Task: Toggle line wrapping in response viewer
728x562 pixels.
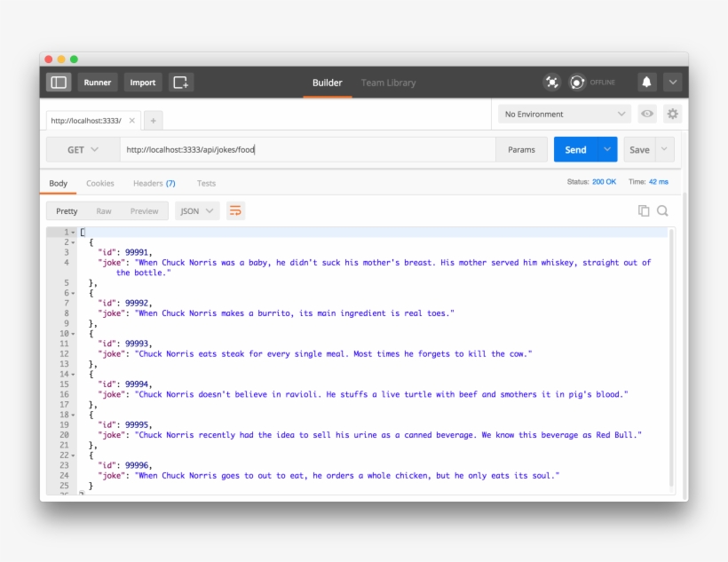Action: click(235, 210)
